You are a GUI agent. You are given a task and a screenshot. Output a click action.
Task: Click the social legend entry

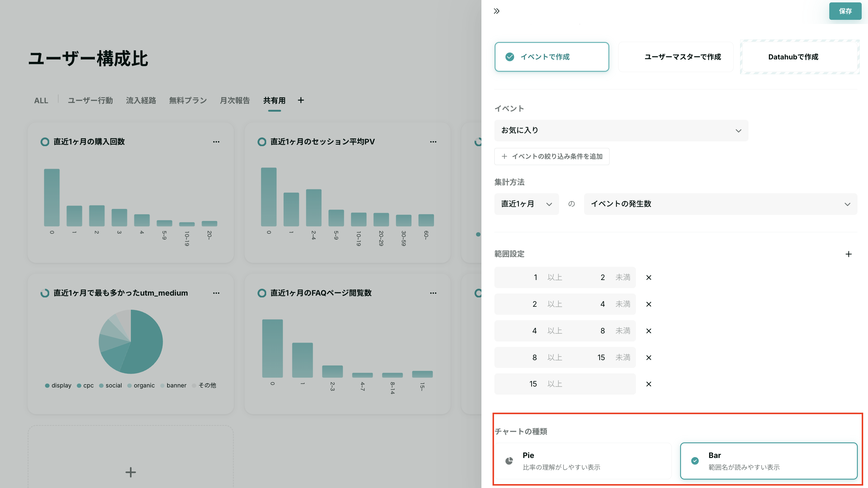coord(110,386)
